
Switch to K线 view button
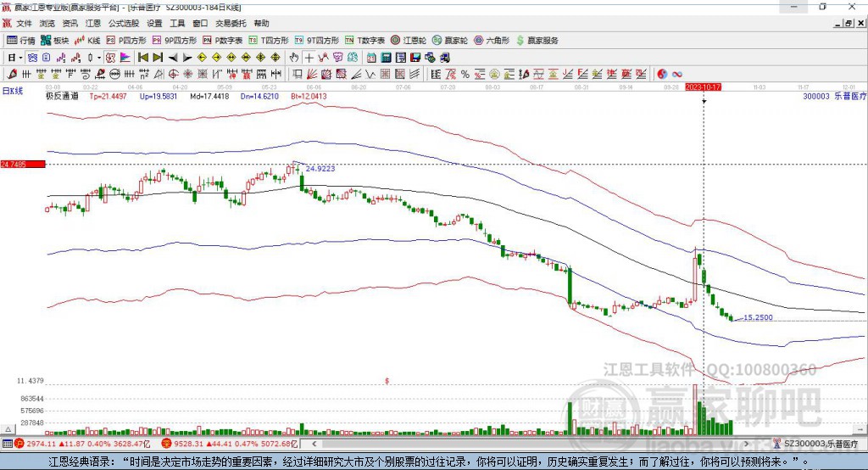pos(87,41)
